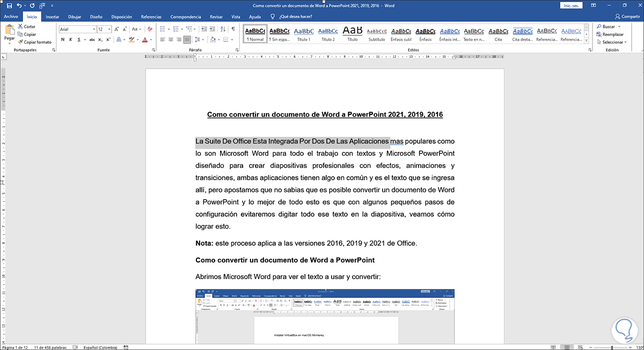Decrease font size with the smaller A
Image resolution: width=644 pixels, height=350 pixels.
pos(125,29)
